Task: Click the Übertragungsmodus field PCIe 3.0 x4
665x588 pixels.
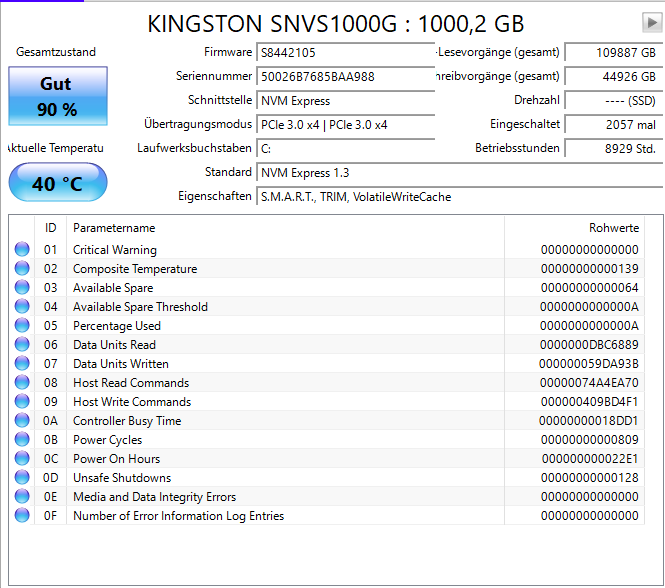Action: [x=346, y=125]
